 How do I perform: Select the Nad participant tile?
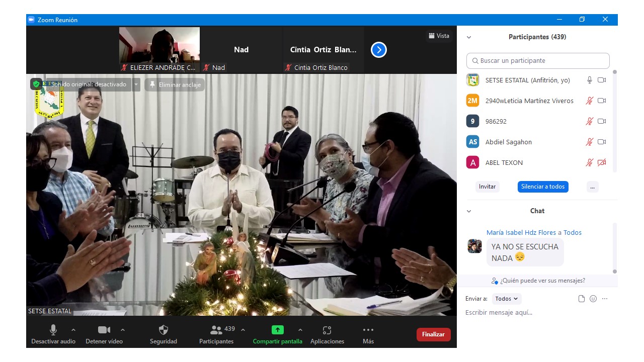[242, 49]
